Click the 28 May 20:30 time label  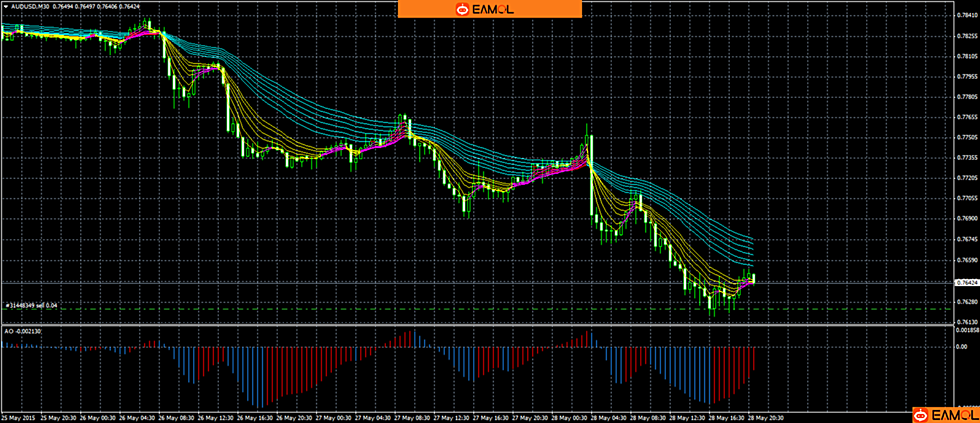coord(766,418)
